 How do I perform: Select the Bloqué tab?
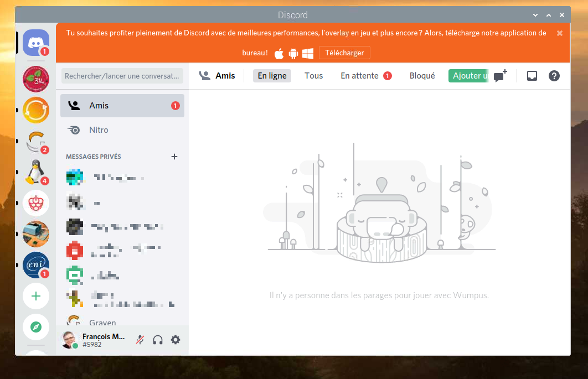tap(422, 76)
